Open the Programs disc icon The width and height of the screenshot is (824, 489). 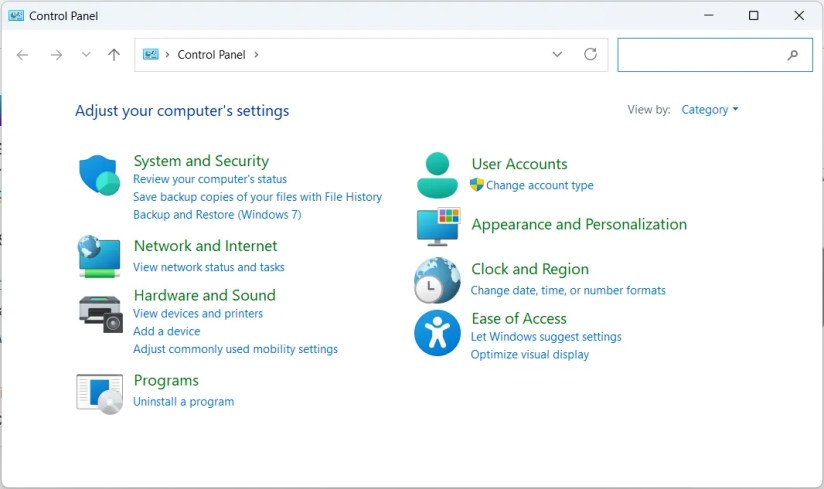tap(100, 394)
